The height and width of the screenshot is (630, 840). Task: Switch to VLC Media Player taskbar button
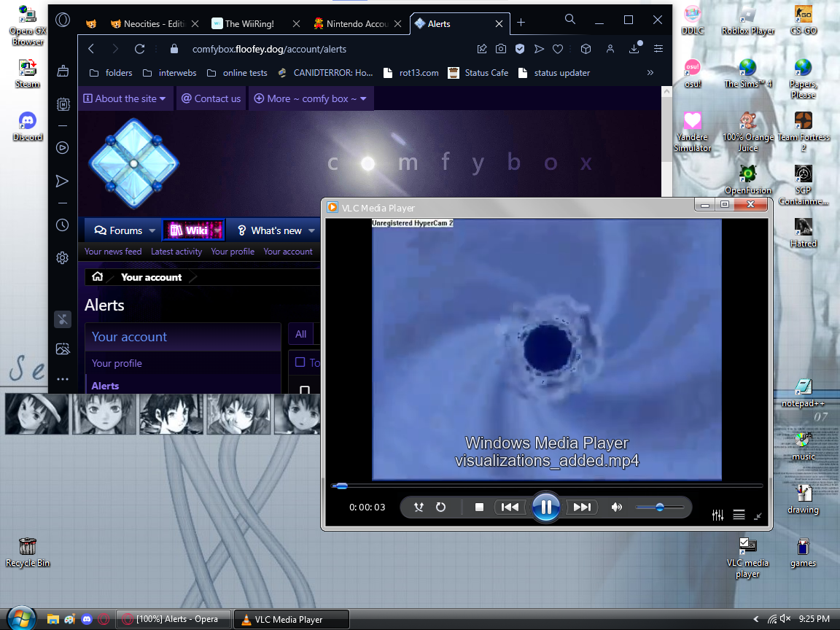point(292,619)
